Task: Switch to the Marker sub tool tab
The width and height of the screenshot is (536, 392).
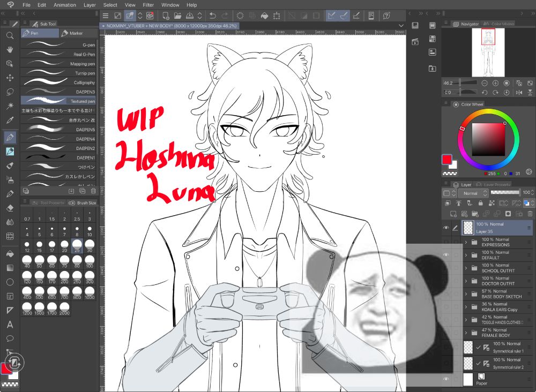Action: 77,33
